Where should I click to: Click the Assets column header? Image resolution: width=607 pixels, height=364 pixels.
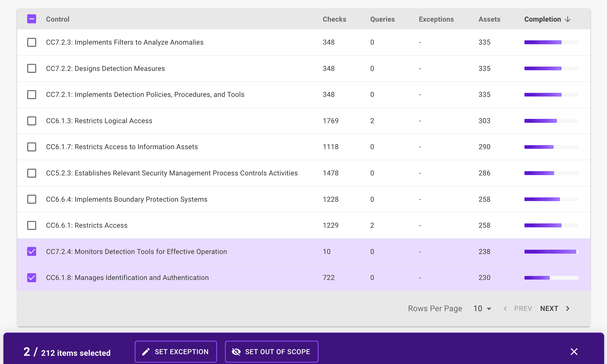[x=490, y=19]
